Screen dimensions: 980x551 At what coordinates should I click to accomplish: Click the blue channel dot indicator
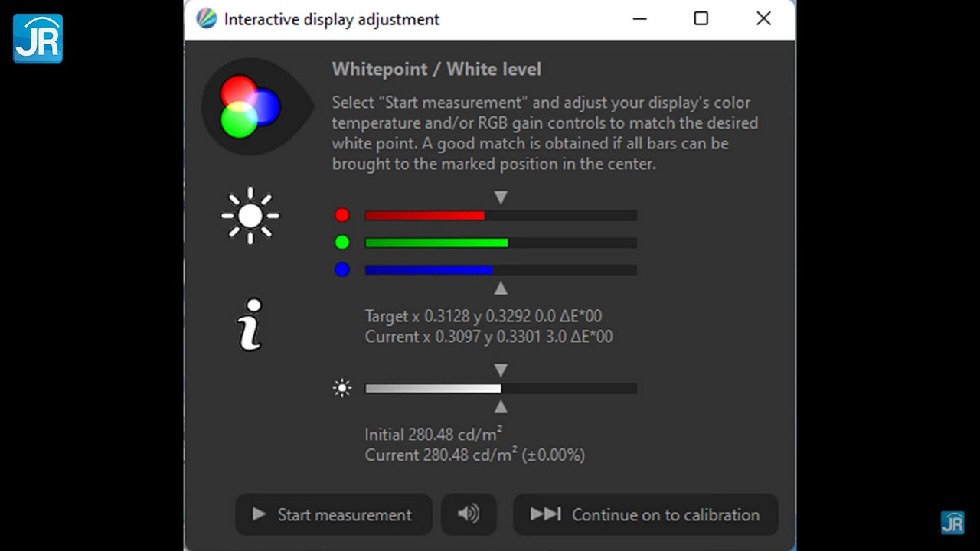[x=342, y=269]
